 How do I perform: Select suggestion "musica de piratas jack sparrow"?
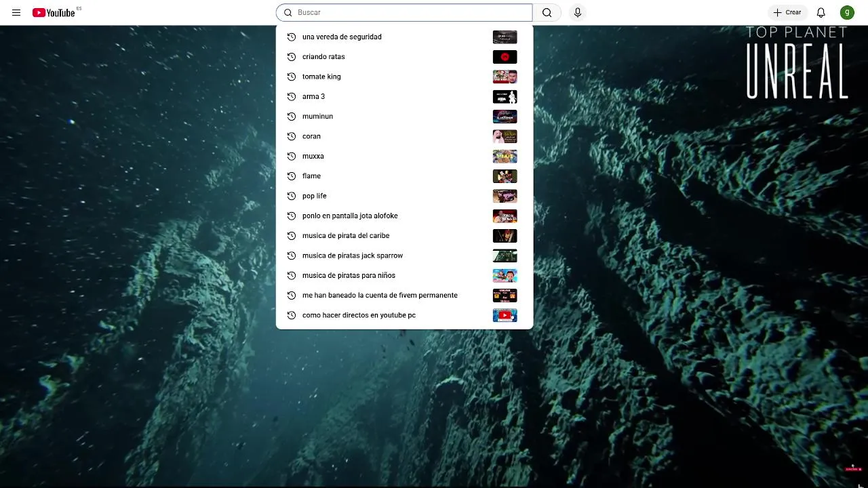404,256
